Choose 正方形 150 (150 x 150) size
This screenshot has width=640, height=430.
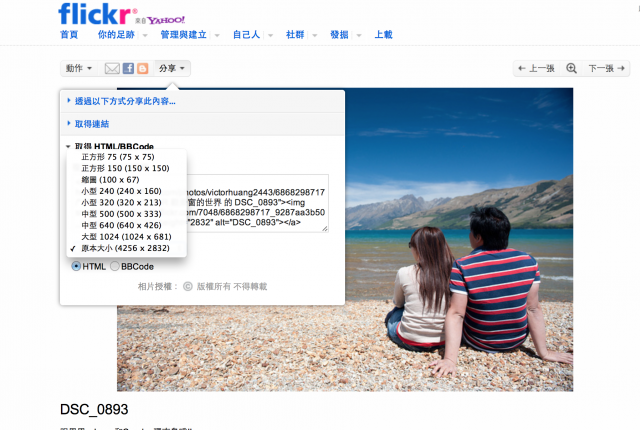126,168
